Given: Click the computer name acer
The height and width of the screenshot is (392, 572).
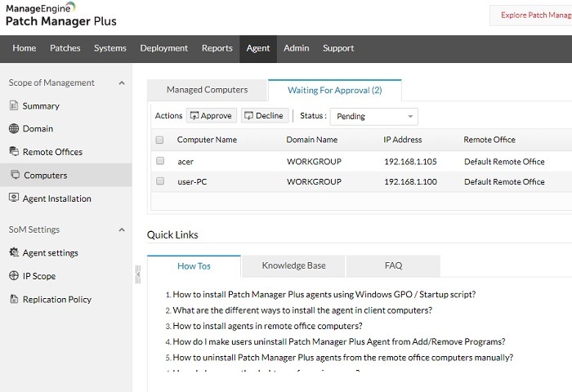Looking at the screenshot, I should pyautogui.click(x=185, y=162).
